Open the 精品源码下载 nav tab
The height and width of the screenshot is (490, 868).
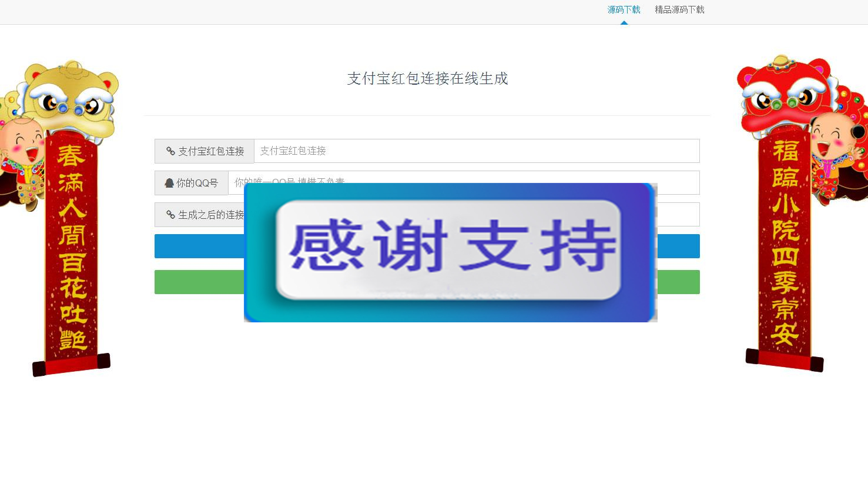[679, 10]
